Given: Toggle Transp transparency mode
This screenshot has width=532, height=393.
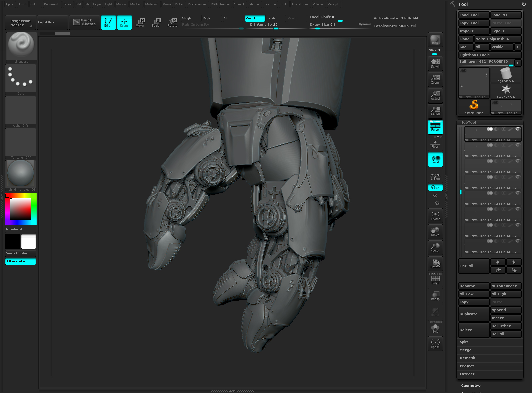Looking at the screenshot, I should coord(435,296).
